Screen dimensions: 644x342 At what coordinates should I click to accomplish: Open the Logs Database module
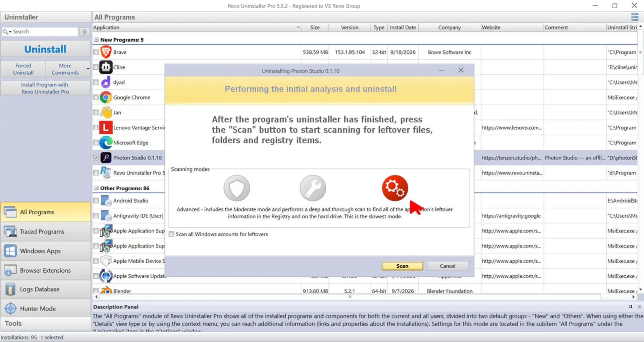[46, 289]
